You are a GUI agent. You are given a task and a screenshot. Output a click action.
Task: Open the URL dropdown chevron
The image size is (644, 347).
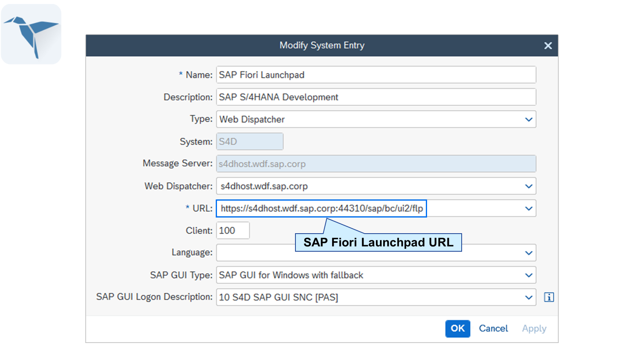pyautogui.click(x=528, y=208)
